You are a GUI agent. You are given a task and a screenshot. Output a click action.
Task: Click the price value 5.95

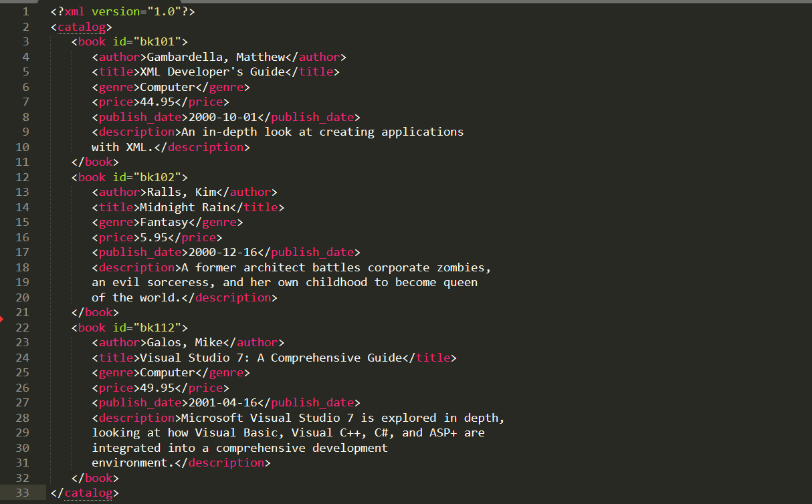point(154,237)
